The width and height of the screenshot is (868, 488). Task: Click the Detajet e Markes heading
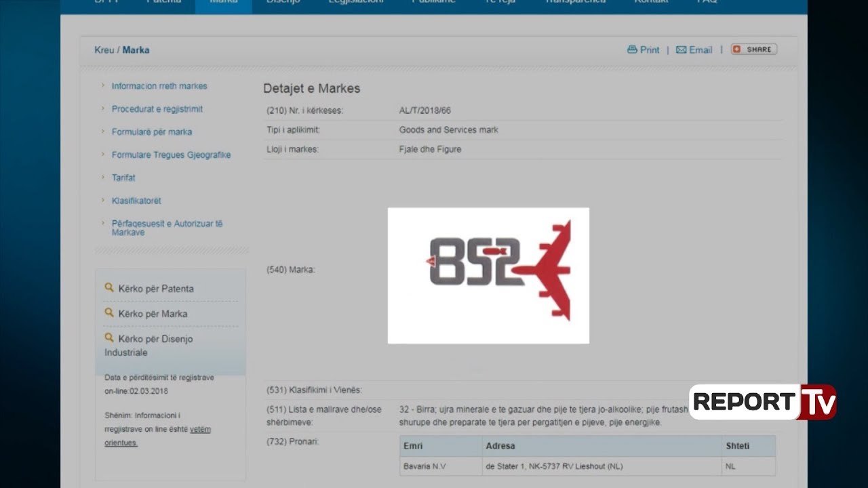click(x=312, y=89)
